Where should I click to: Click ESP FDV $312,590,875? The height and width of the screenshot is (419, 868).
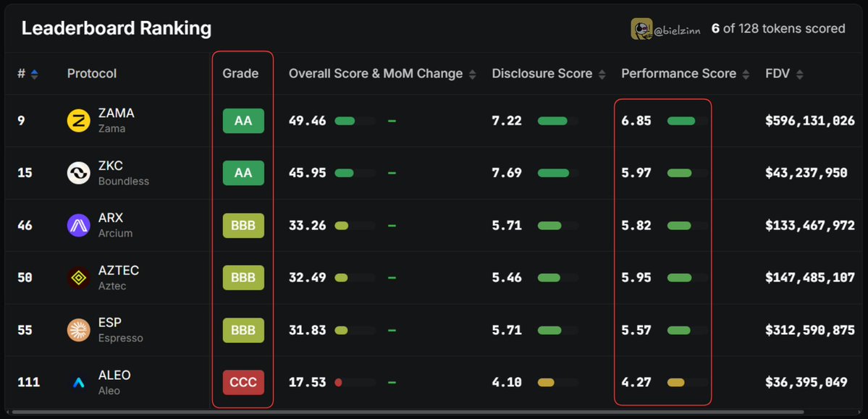point(810,330)
